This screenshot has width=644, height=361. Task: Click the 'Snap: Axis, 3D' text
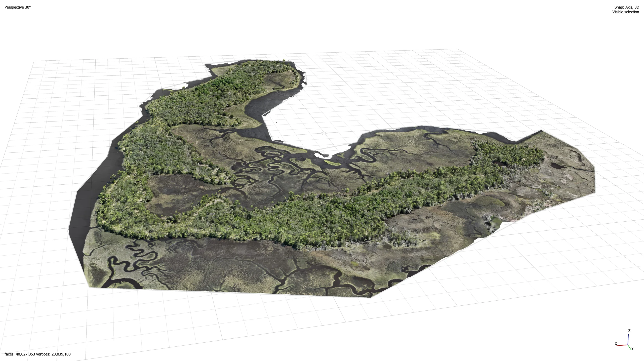point(626,7)
